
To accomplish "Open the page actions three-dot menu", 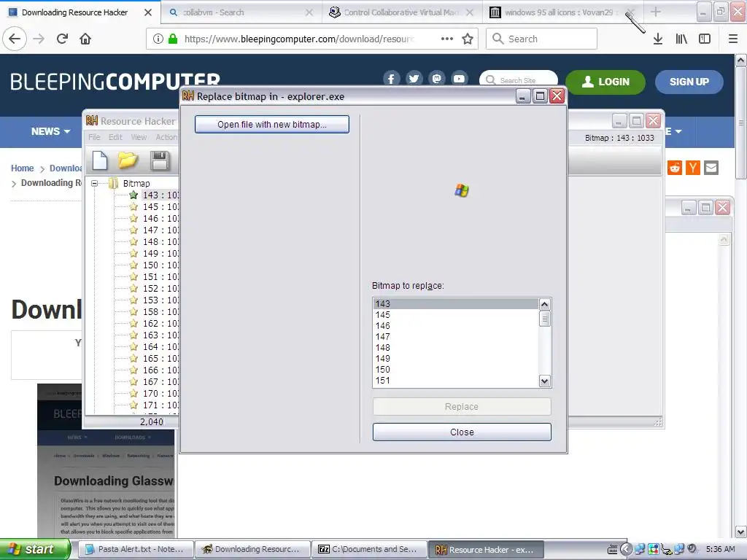I will [x=447, y=39].
